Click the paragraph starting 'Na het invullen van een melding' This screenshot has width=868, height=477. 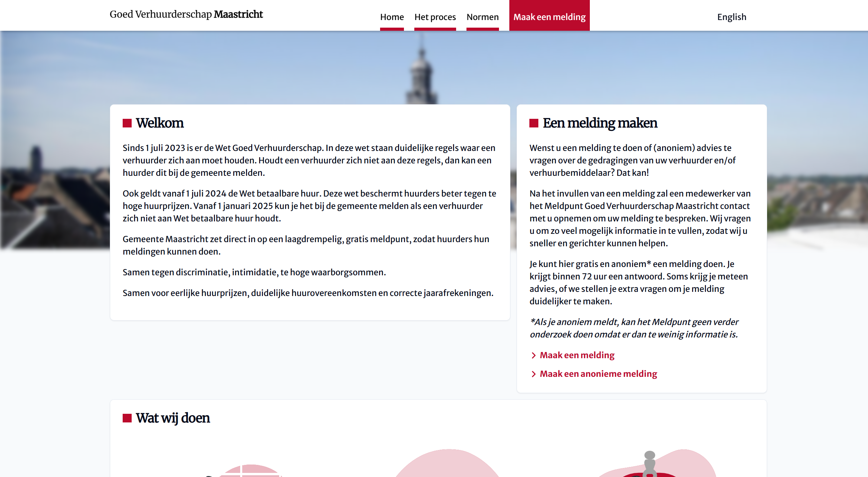pyautogui.click(x=640, y=218)
